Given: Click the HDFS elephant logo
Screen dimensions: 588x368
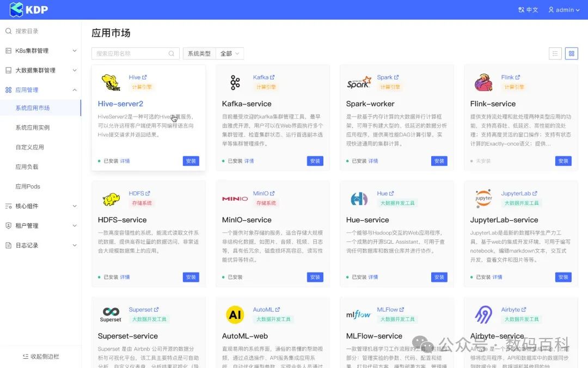Looking at the screenshot, I should point(111,198).
